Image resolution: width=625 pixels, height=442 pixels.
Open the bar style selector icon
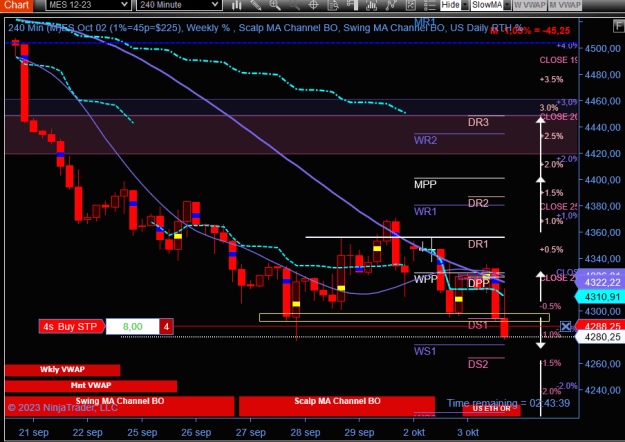[237, 5]
